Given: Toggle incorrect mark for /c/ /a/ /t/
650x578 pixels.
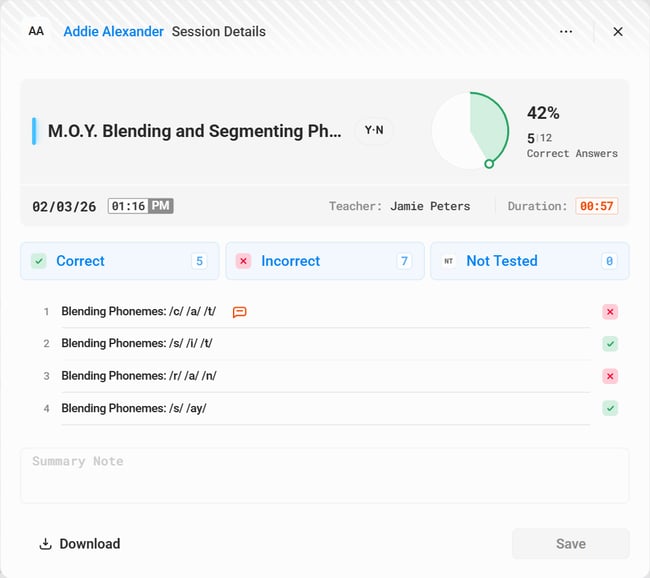Looking at the screenshot, I should 610,312.
